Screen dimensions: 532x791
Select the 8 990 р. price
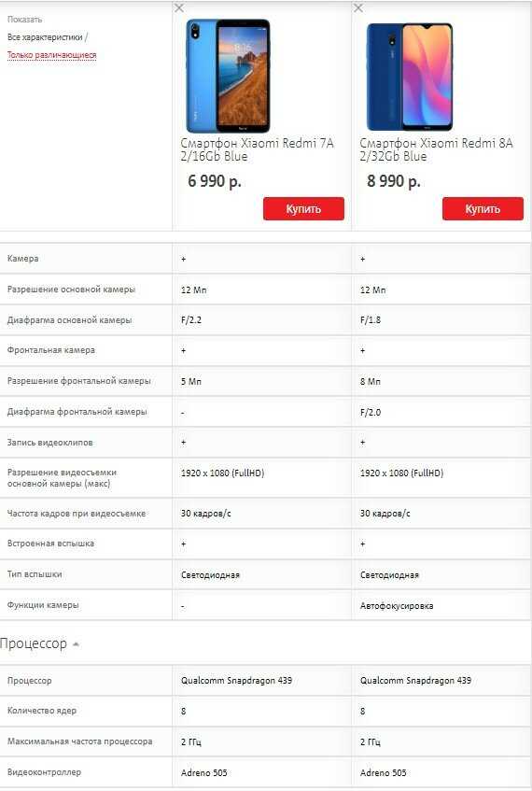click(393, 180)
